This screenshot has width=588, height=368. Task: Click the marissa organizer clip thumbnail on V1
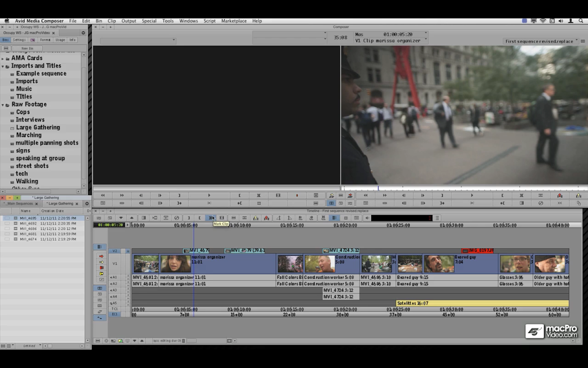(x=176, y=264)
